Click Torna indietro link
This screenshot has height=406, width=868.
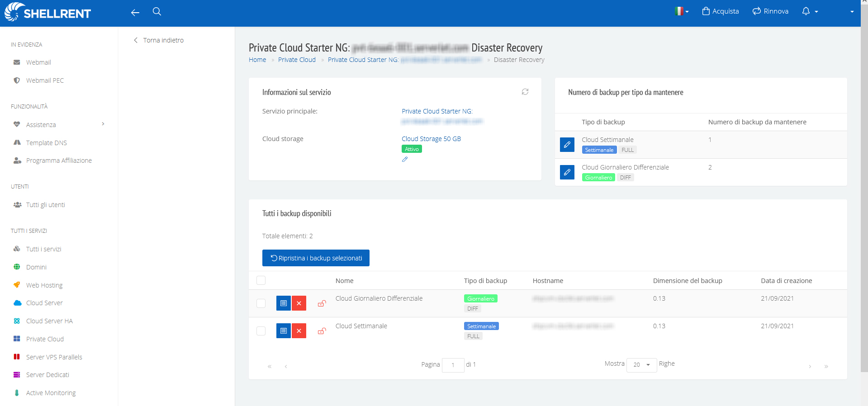point(159,40)
